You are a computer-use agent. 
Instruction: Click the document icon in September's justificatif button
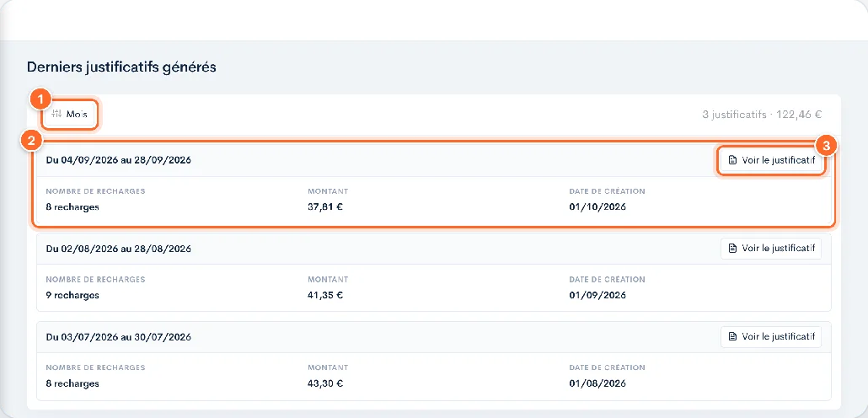[x=733, y=161]
